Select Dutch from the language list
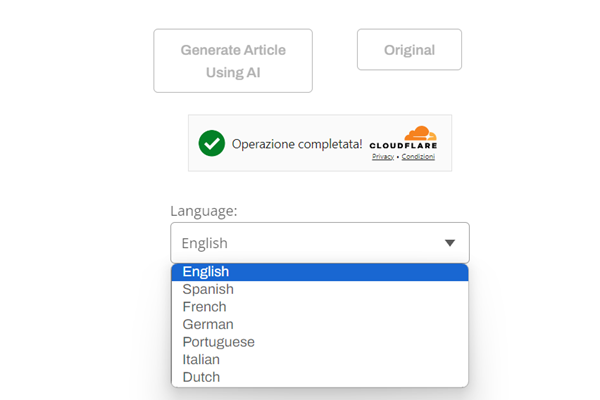600x400 pixels. click(x=201, y=377)
